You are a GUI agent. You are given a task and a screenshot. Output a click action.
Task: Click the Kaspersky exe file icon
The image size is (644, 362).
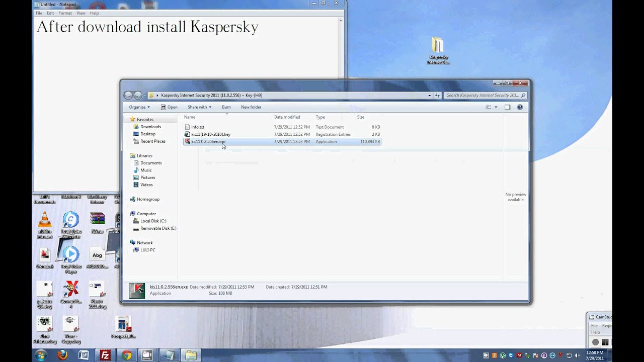187,141
